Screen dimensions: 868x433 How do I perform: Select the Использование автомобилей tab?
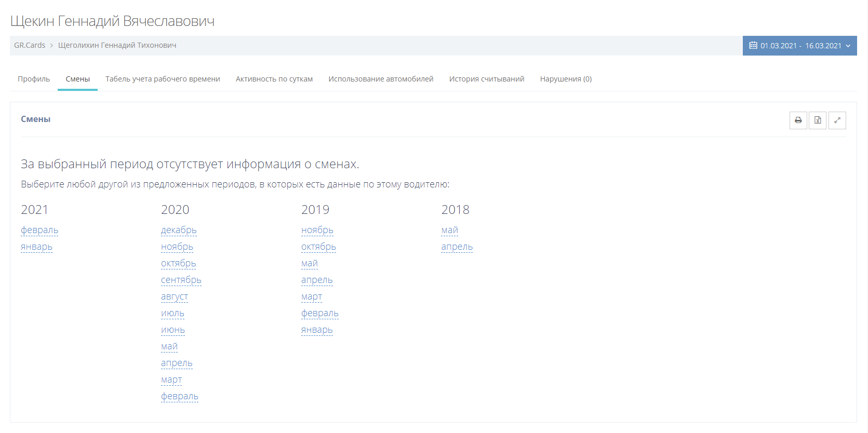[x=381, y=79]
